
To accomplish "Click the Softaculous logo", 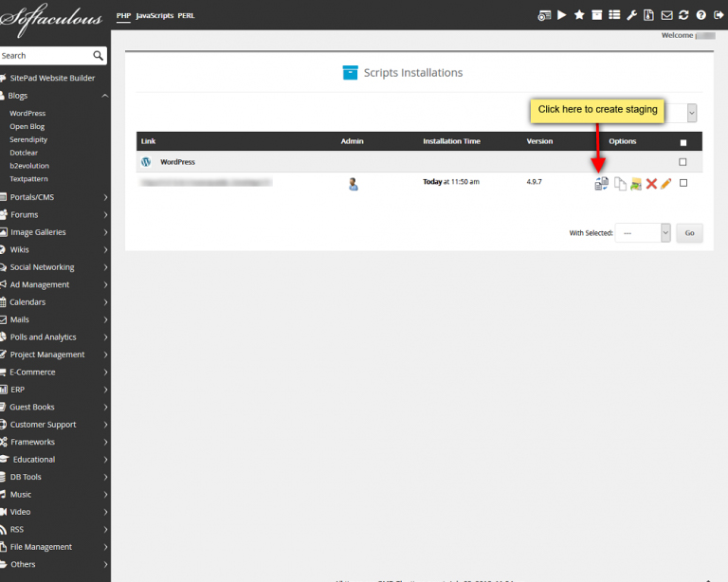I will click(x=50, y=19).
